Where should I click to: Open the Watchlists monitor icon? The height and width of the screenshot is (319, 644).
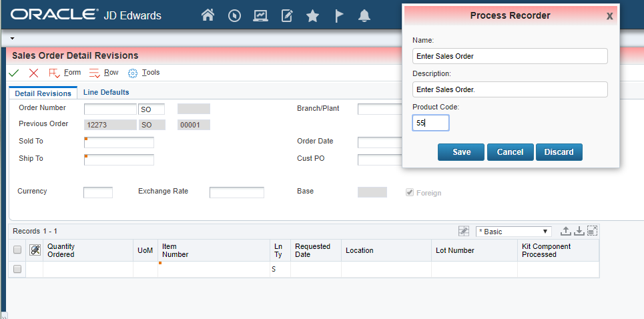point(260,16)
